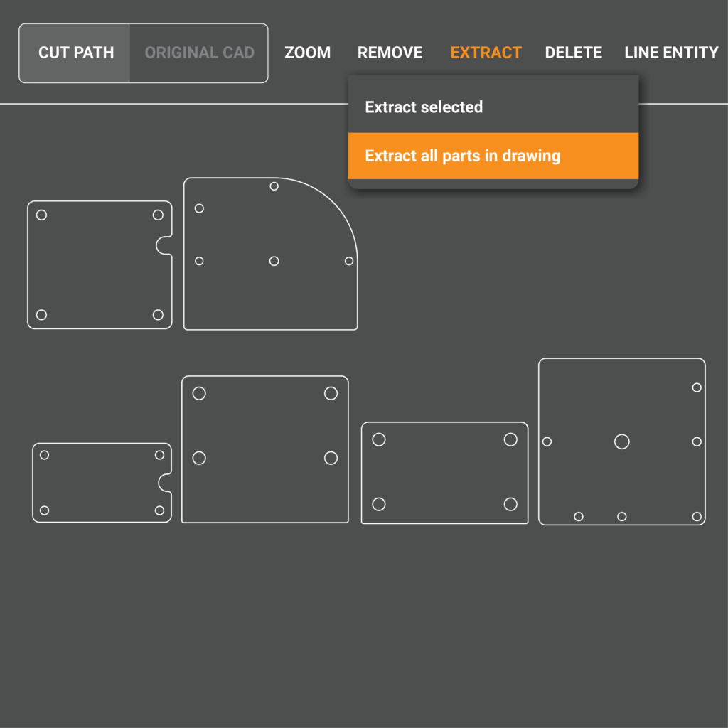
Task: Click the semicircular notch on the top-left plate
Action: (162, 245)
